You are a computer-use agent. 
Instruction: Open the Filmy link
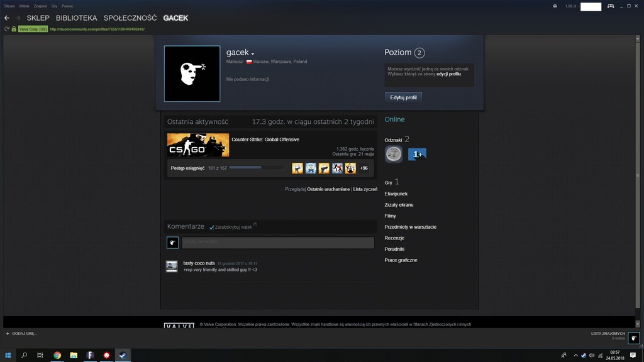point(390,216)
